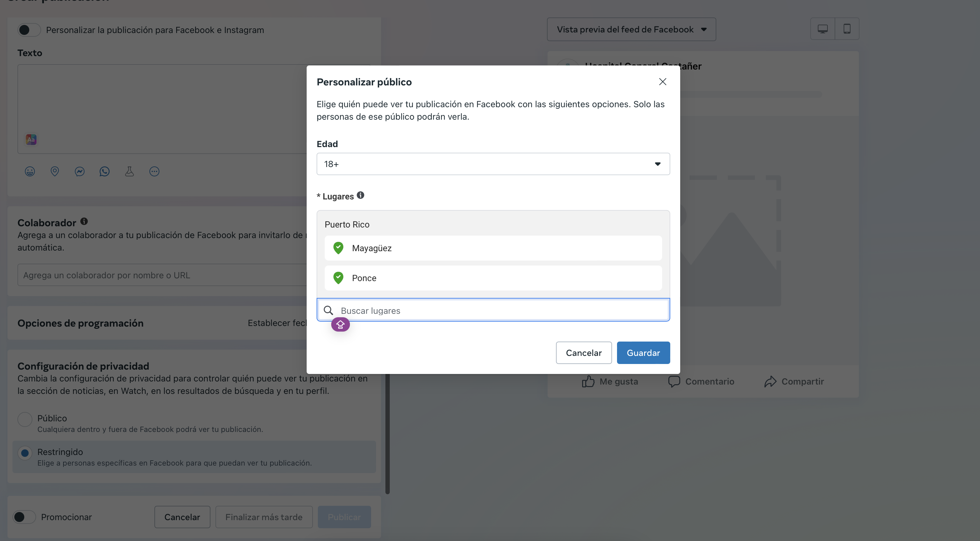Screen dimensions: 980x541
Task: Switch to desktop preview icon
Action: coord(822,29)
